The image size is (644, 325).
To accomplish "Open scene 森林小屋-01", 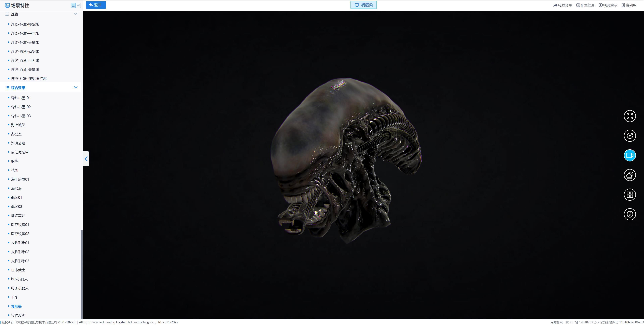I will click(21, 98).
